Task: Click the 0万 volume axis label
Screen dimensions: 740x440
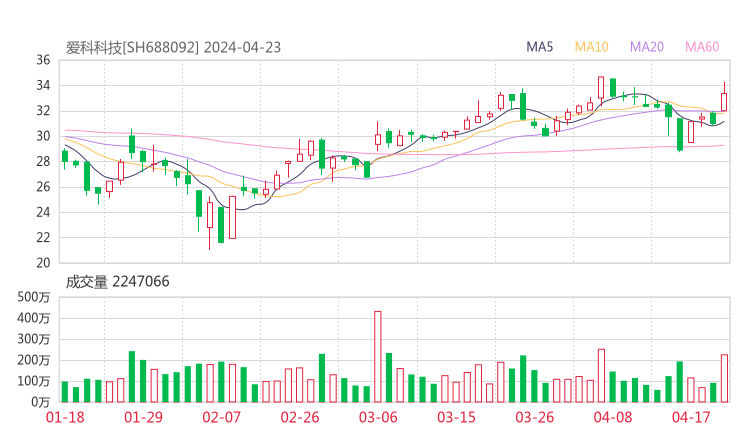Action: click(x=41, y=402)
